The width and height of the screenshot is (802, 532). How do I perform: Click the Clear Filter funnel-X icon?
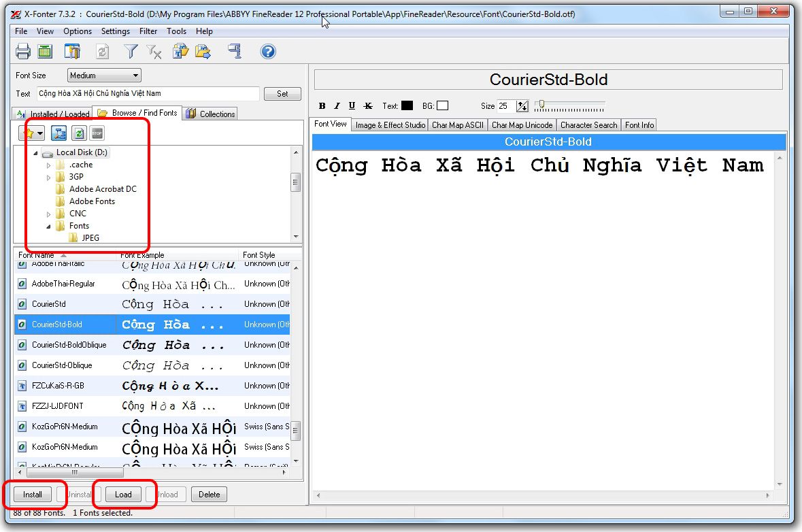pos(154,51)
